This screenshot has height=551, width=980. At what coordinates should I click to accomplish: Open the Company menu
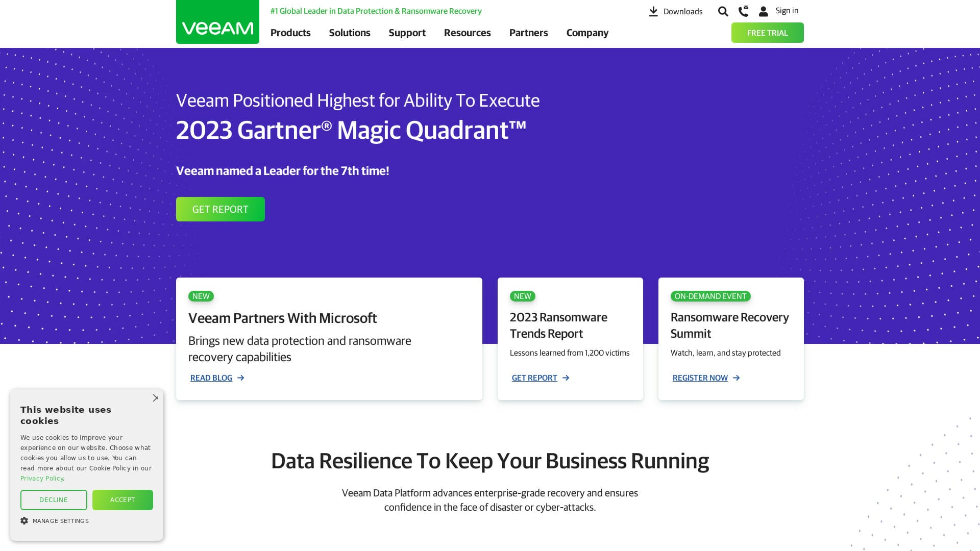[587, 33]
